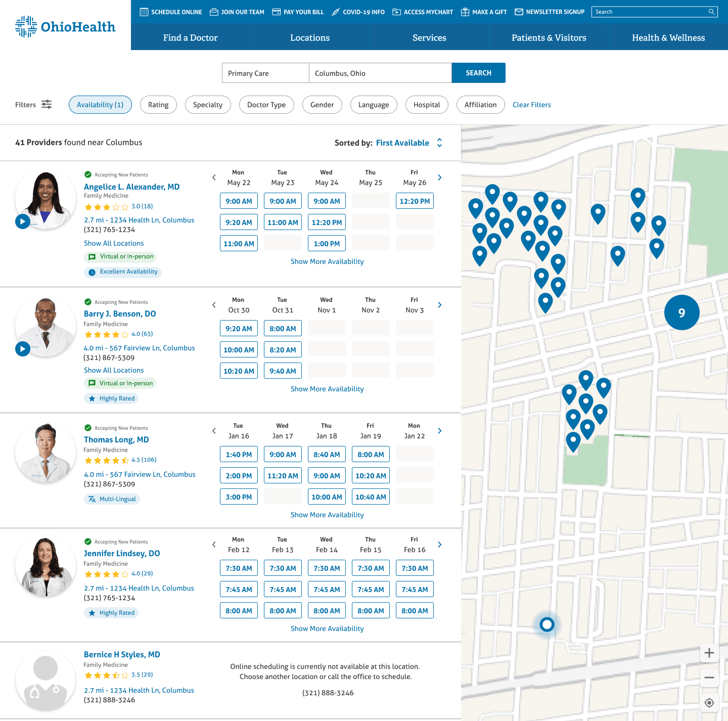Image resolution: width=728 pixels, height=721 pixels.
Task: Open the Filters sliders icon
Action: [x=47, y=104]
